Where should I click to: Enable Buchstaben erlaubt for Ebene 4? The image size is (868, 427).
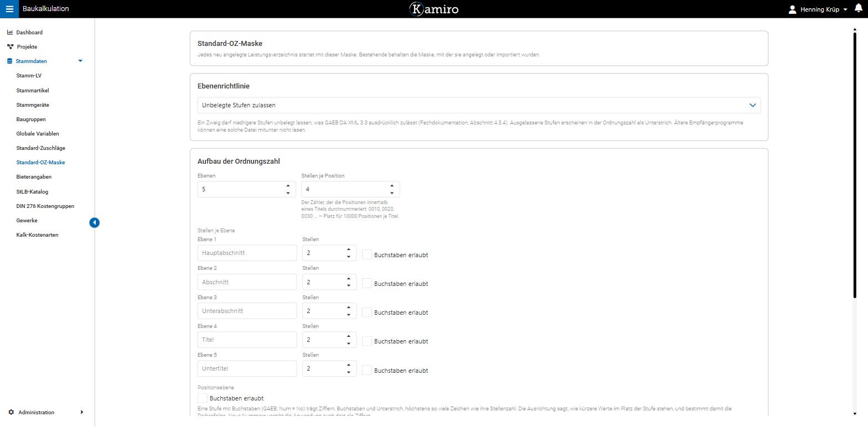(x=367, y=341)
